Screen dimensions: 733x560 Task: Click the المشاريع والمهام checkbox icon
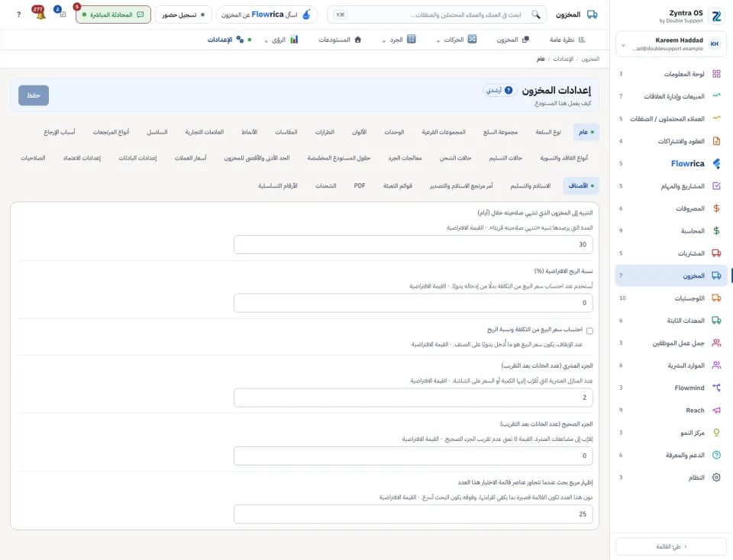(716, 186)
